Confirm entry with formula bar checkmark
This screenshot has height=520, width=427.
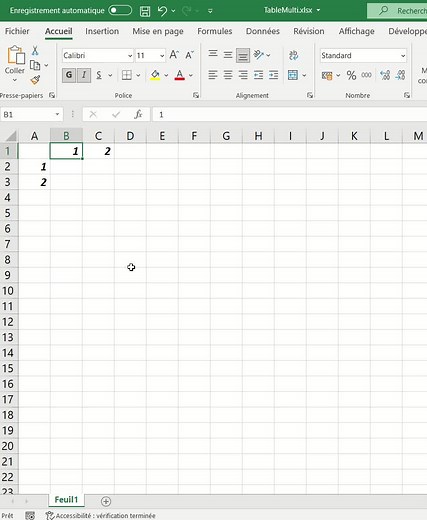[116, 115]
